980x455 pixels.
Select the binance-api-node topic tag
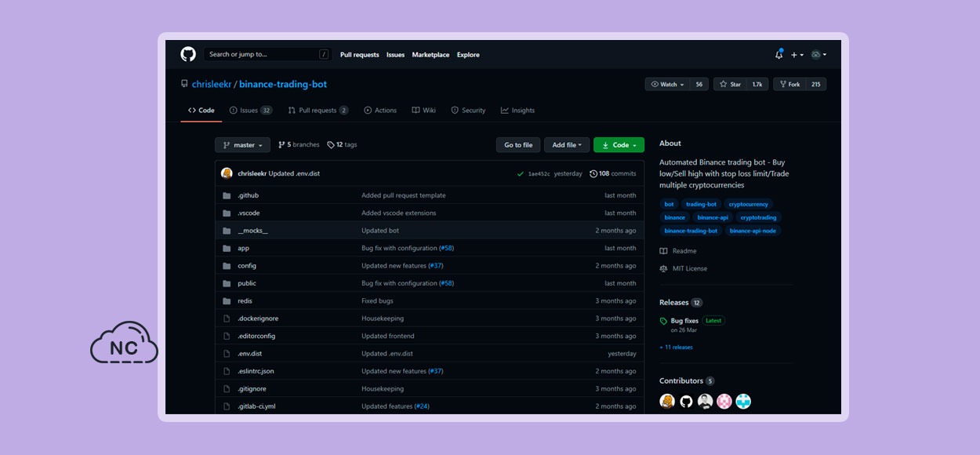click(x=753, y=231)
